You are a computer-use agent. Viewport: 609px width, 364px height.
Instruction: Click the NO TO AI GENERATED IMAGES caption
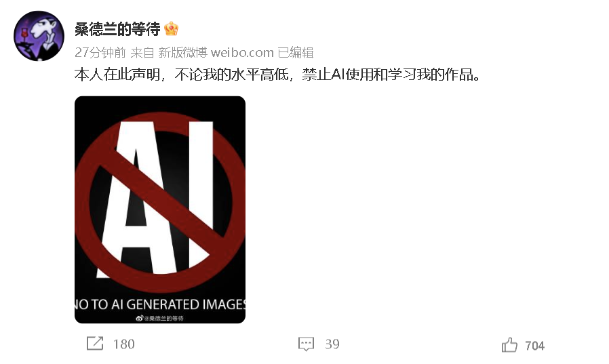(160, 304)
